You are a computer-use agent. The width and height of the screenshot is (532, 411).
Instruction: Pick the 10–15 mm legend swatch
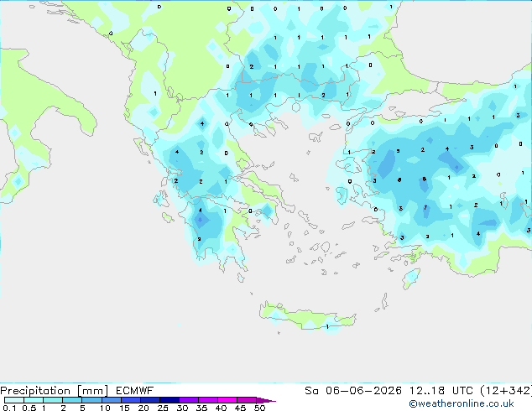coord(112,400)
